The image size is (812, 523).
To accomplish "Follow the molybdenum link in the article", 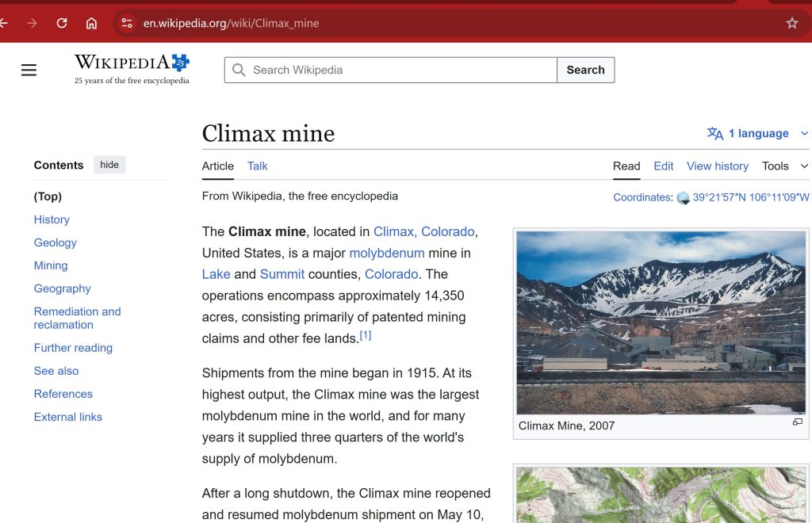I will tap(387, 253).
